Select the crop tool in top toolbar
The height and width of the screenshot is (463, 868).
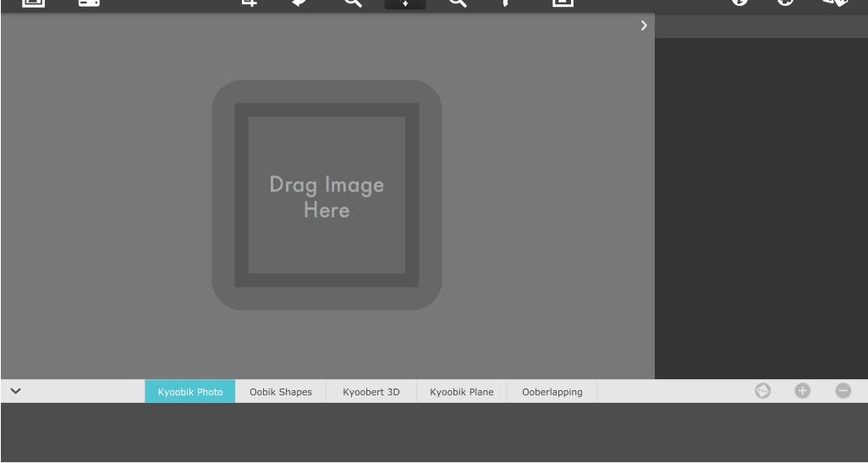coord(249,3)
